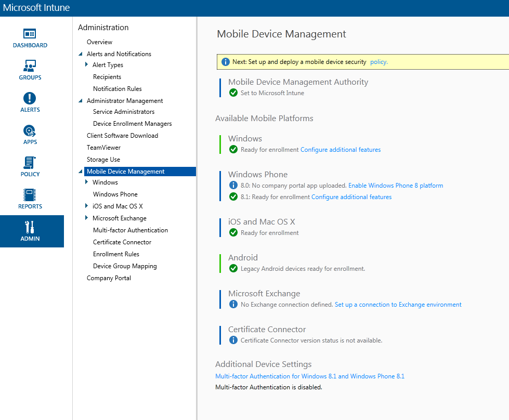Select the highlighted Mobile Device Management item

[x=140, y=172]
